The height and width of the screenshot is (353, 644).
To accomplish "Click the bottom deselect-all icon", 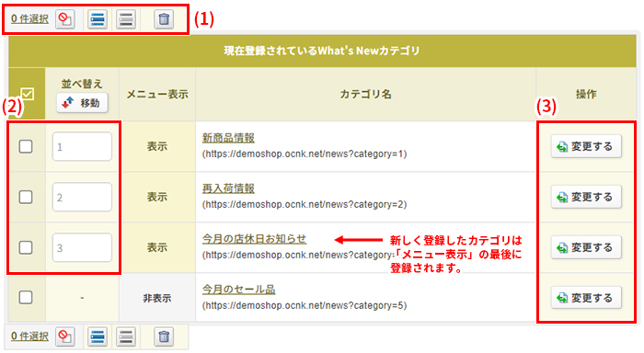I will 65,336.
